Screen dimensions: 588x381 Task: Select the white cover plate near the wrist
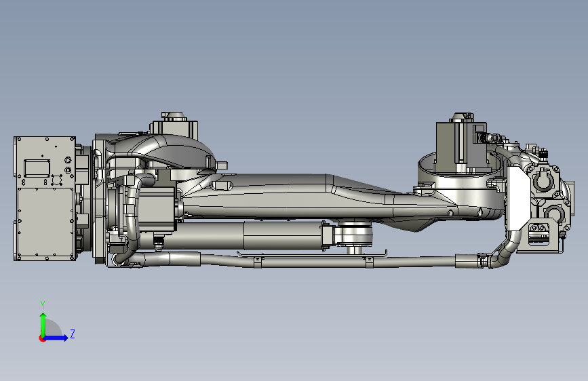pyautogui.click(x=518, y=199)
